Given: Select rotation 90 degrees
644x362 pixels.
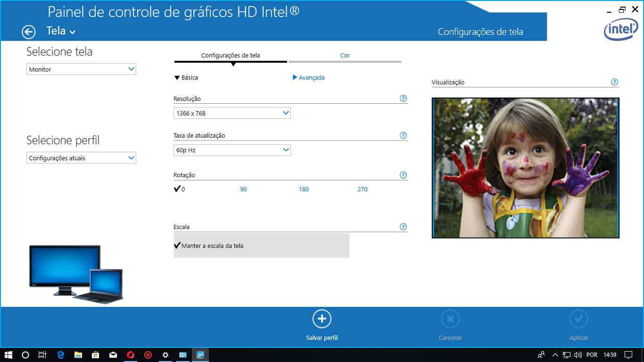Looking at the screenshot, I should (x=243, y=189).
